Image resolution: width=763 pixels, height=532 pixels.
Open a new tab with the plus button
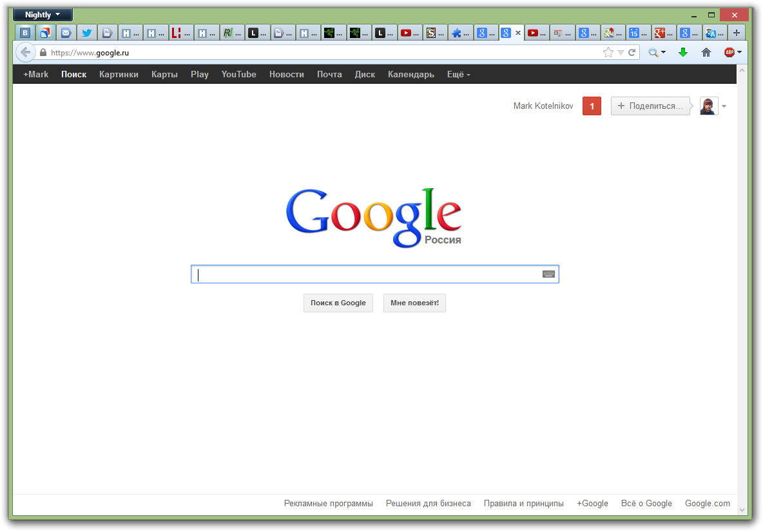point(736,33)
